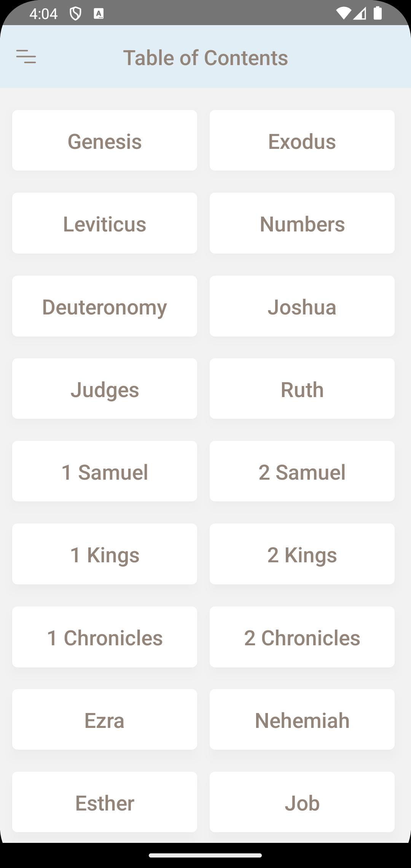
Task: Select the 2 Chronicles tile
Action: 302,637
